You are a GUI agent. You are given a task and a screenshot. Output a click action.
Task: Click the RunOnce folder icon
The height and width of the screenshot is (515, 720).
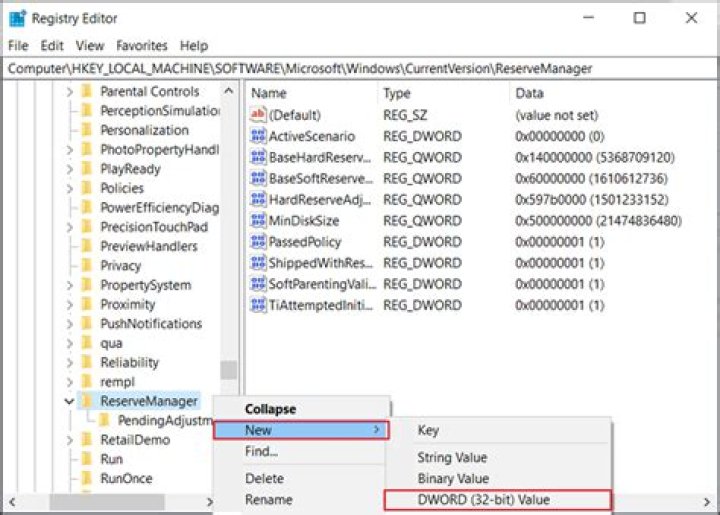(x=86, y=478)
